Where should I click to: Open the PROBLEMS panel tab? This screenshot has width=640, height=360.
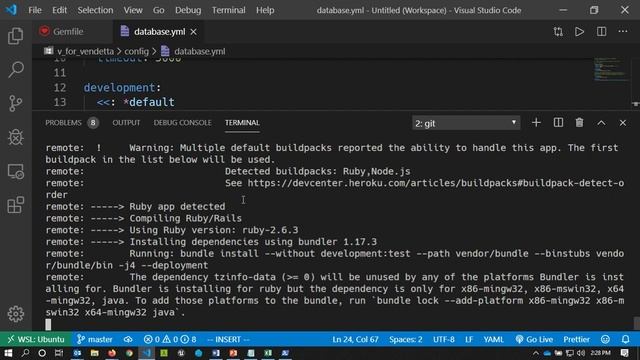63,123
